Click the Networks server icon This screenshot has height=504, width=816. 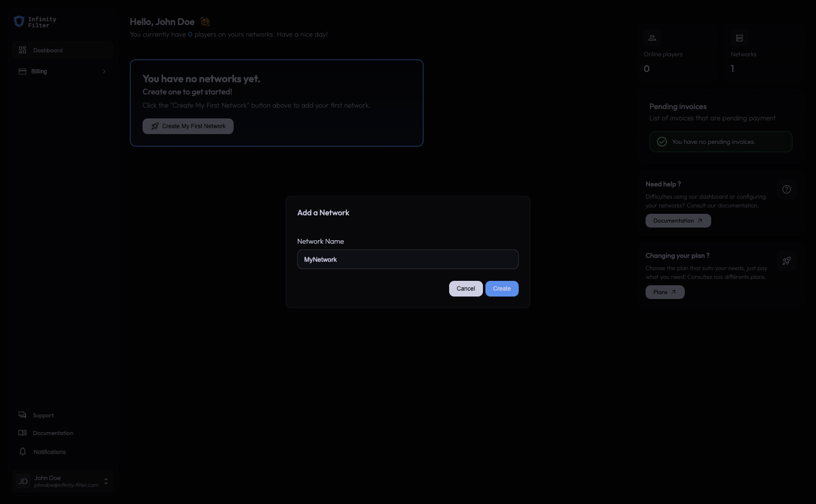[x=740, y=38]
